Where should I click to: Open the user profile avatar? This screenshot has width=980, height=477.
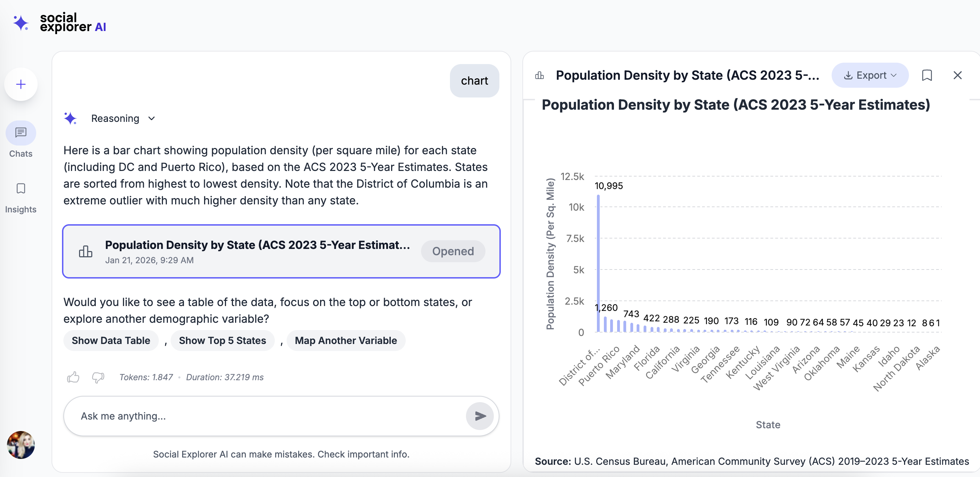21,445
